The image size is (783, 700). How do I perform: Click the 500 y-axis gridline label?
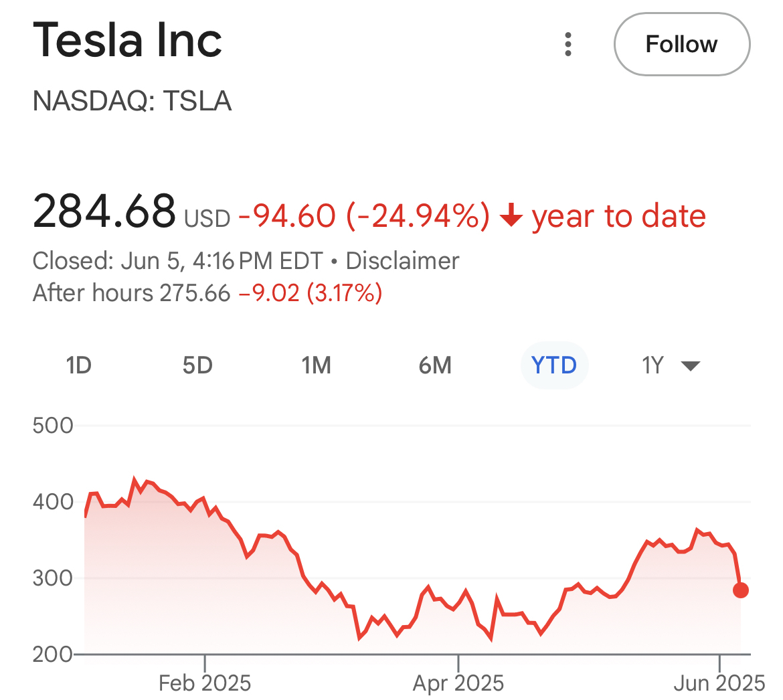[53, 426]
